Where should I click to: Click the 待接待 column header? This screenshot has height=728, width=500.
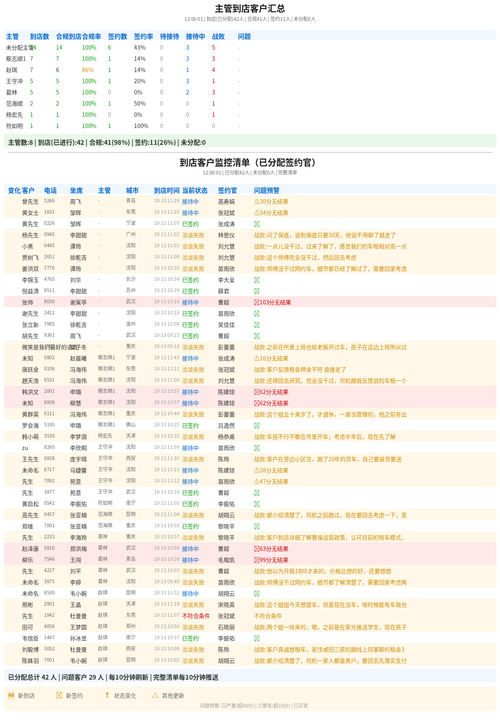pyautogui.click(x=169, y=36)
